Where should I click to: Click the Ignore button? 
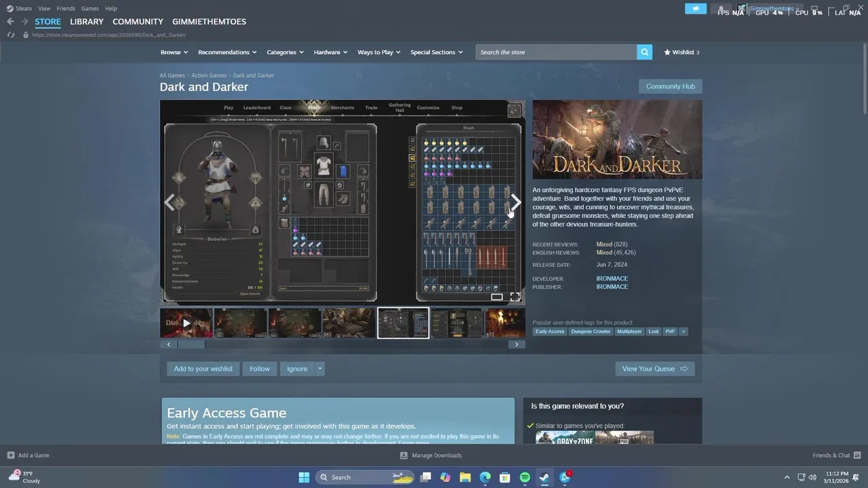pos(297,369)
